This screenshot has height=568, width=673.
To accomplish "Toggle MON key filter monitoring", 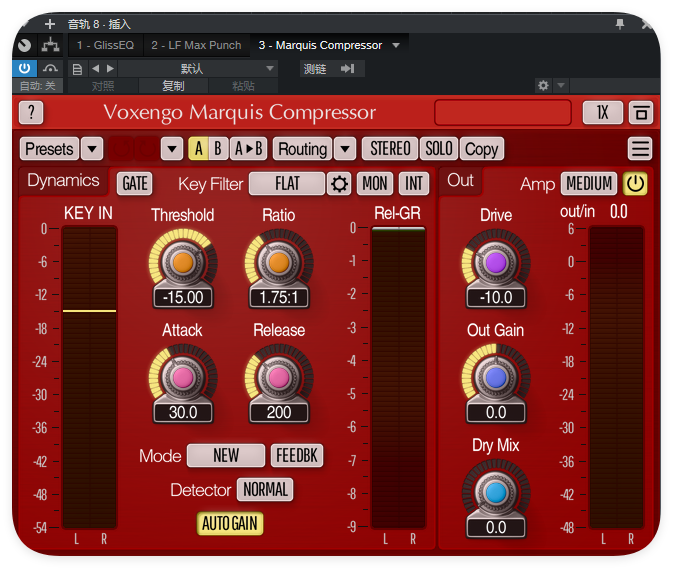I will click(x=375, y=184).
